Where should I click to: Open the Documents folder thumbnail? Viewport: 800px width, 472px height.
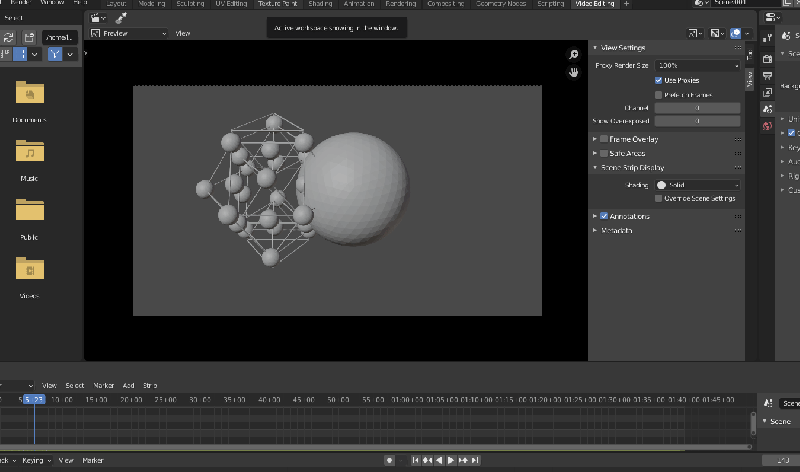(x=30, y=94)
